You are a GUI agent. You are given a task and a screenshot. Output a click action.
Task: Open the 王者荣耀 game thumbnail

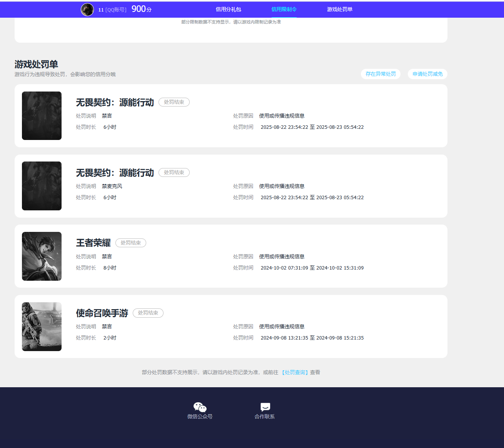42,256
